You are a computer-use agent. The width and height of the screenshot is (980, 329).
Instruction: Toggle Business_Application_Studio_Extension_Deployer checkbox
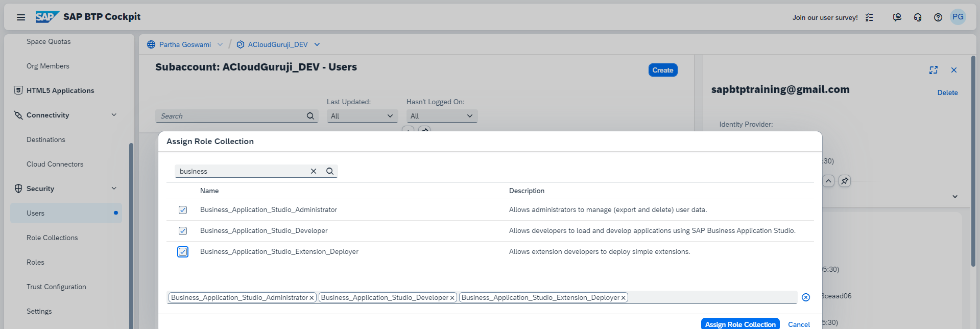point(183,252)
